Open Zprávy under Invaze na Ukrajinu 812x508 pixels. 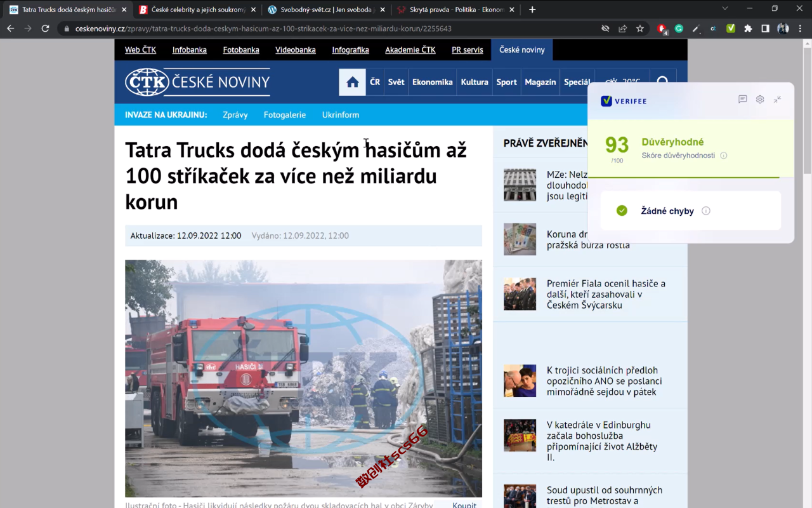[235, 115]
